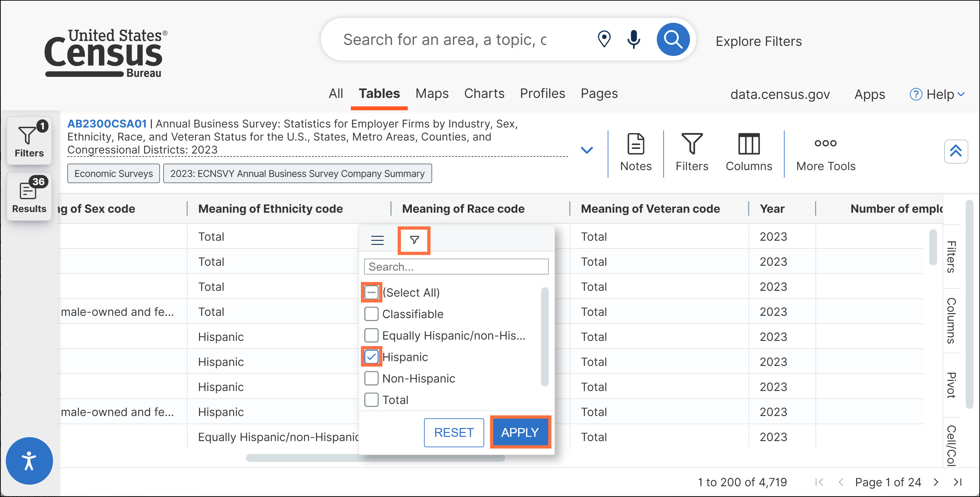The image size is (980, 497).
Task: Open the hamburger menu tab in popup
Action: point(377,240)
